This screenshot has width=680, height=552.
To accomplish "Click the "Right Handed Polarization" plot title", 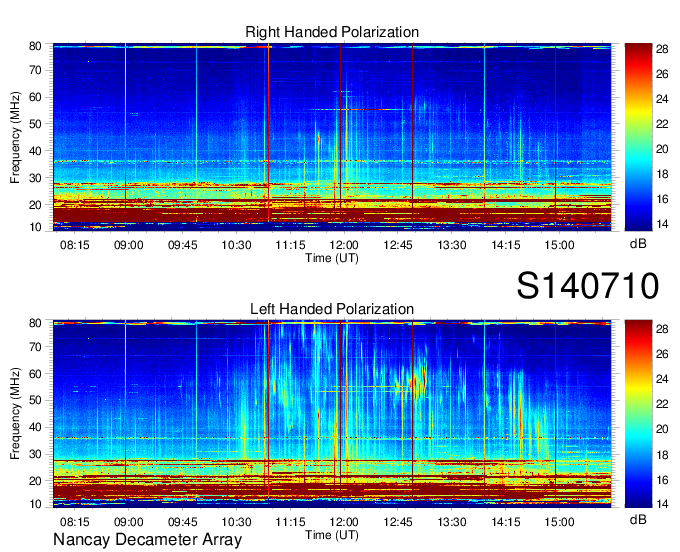I will 332,32.
